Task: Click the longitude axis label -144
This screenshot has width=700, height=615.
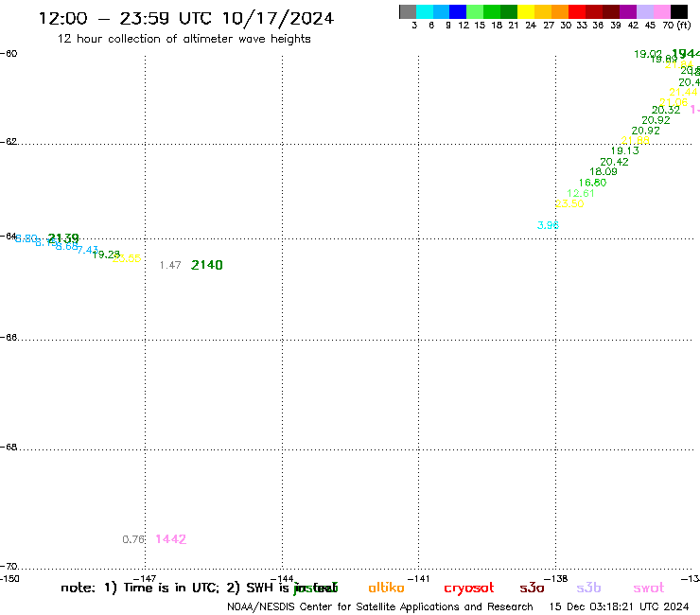Action: pos(282,579)
